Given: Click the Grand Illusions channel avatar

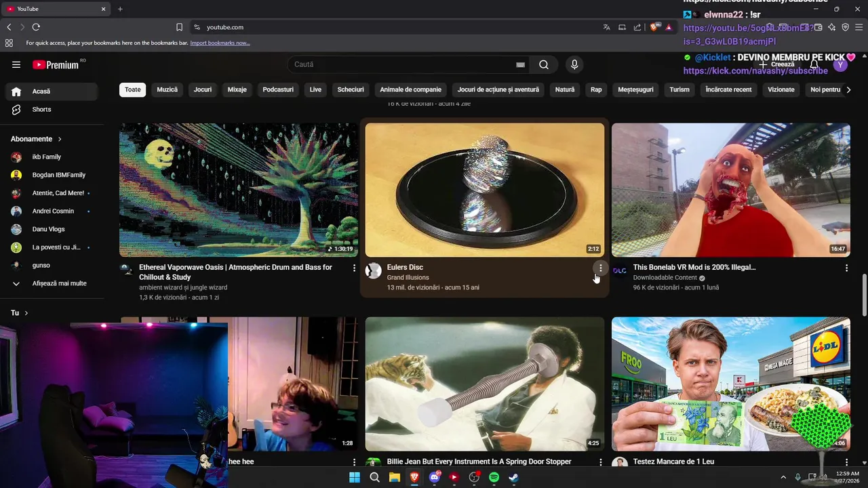Looking at the screenshot, I should [374, 271].
